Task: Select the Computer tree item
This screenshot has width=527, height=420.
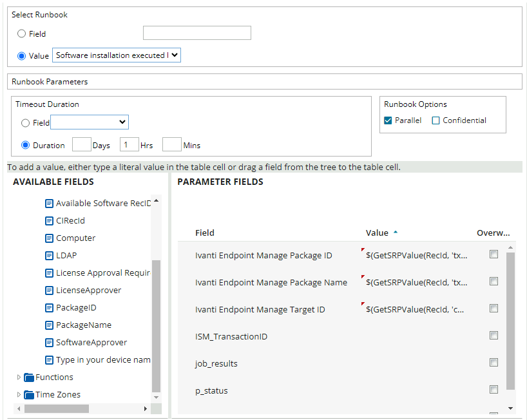Action: 75,238
